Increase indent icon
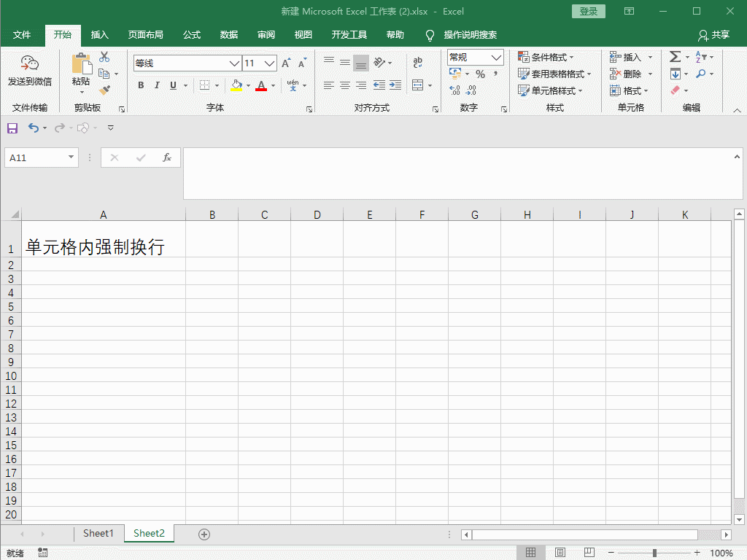Image resolution: width=747 pixels, height=560 pixels. pyautogui.click(x=395, y=85)
